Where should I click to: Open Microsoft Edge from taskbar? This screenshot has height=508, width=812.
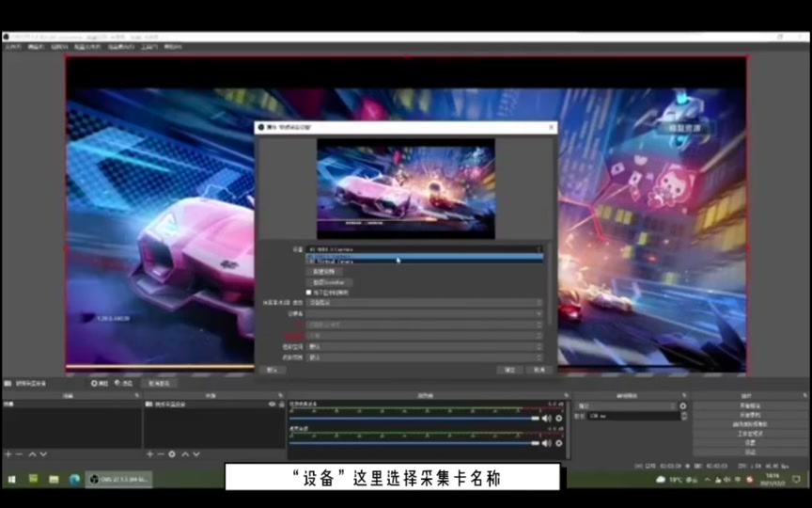pyautogui.click(x=74, y=480)
